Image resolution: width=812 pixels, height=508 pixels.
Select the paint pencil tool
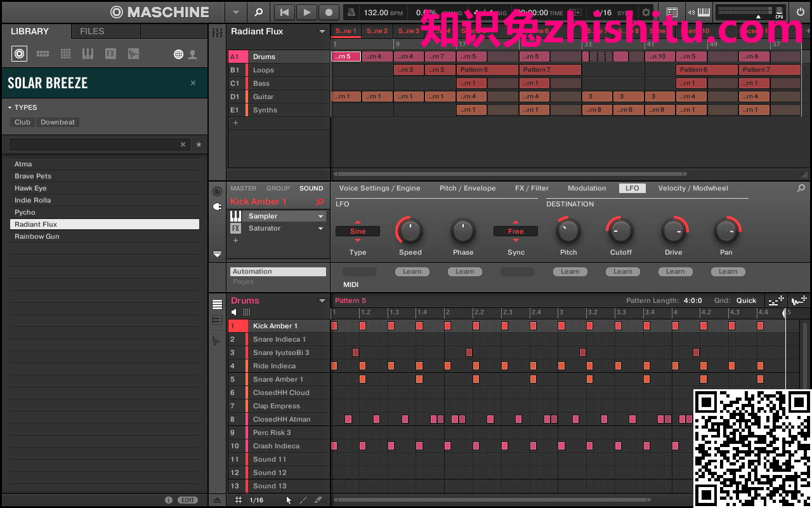[303, 500]
